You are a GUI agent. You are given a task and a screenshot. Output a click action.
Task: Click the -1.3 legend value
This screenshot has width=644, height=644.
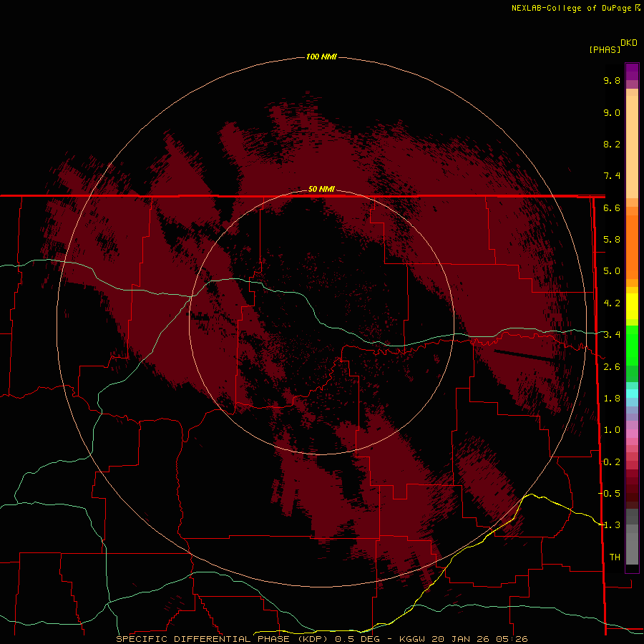pos(609,525)
